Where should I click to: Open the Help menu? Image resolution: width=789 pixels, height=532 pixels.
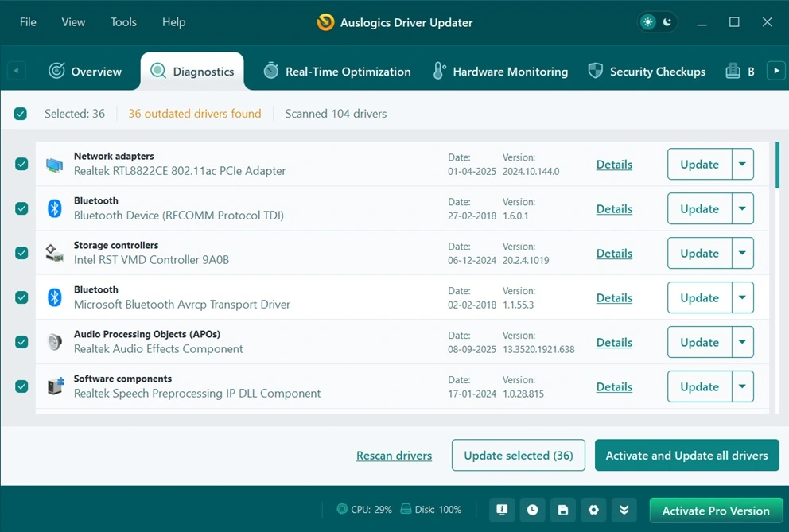click(x=173, y=22)
